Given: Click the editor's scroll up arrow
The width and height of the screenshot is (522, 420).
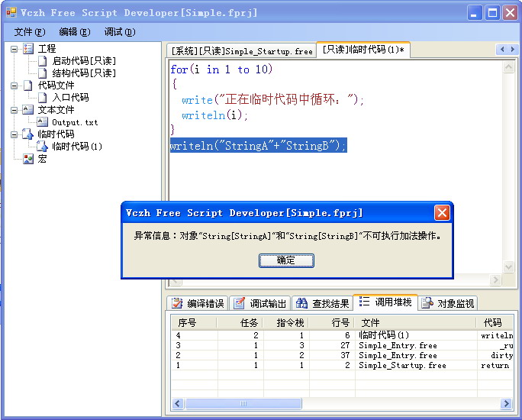Looking at the screenshot, I should tap(508, 67).
